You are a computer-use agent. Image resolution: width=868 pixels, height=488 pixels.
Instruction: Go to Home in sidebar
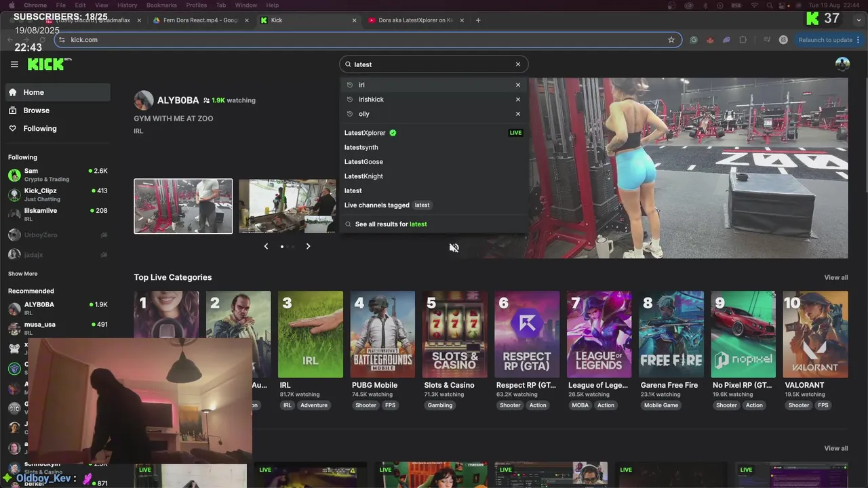(58, 92)
